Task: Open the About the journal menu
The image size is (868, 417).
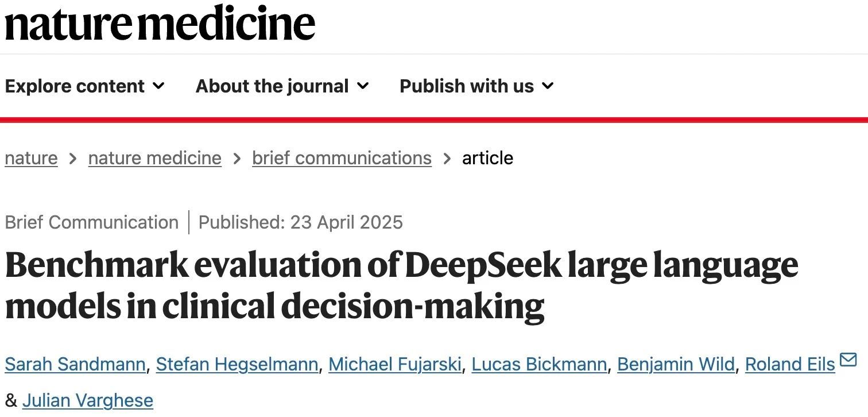Action: tap(272, 86)
